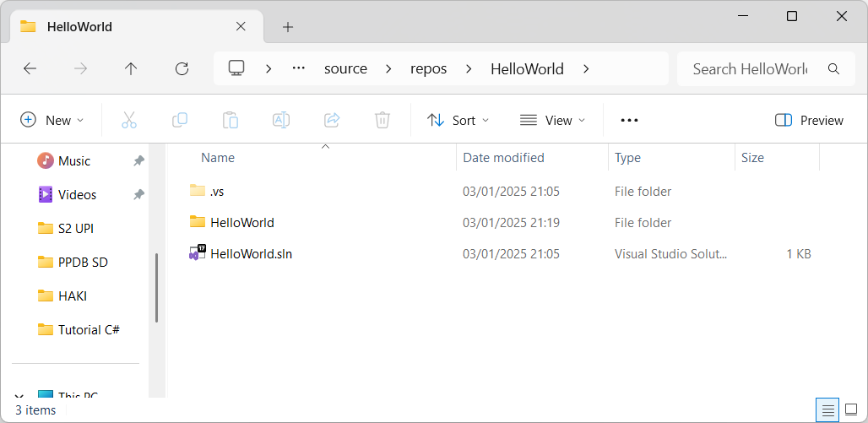Click the Cut scissors icon

(129, 120)
